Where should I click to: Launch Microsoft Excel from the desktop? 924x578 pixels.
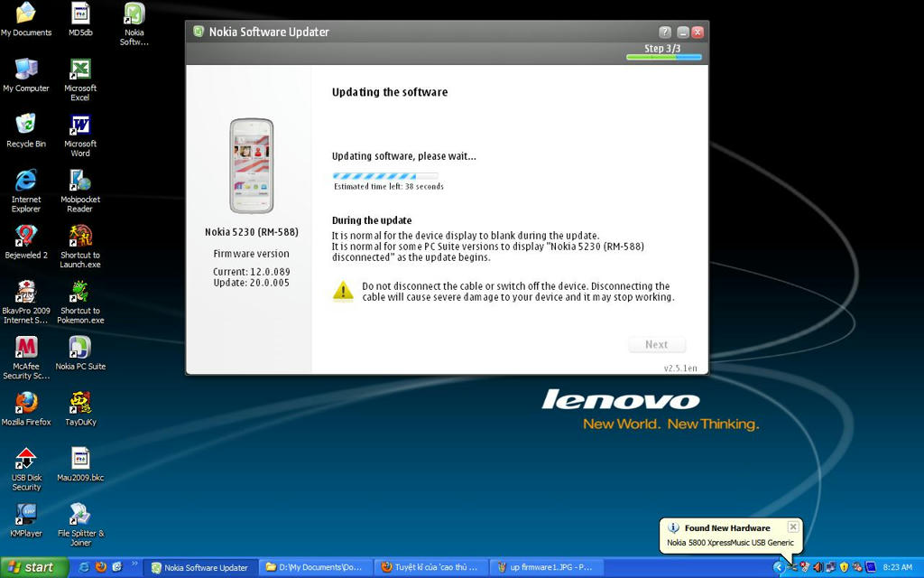pyautogui.click(x=80, y=79)
